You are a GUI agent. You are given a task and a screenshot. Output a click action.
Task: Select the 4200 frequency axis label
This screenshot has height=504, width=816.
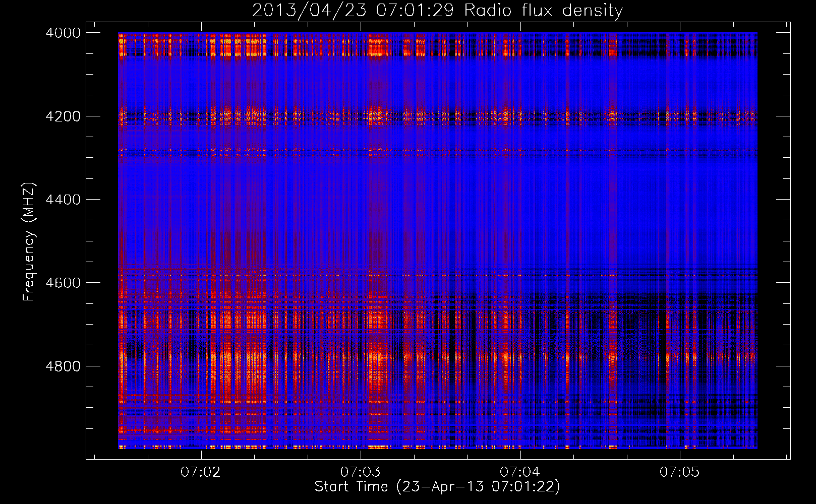tap(63, 116)
